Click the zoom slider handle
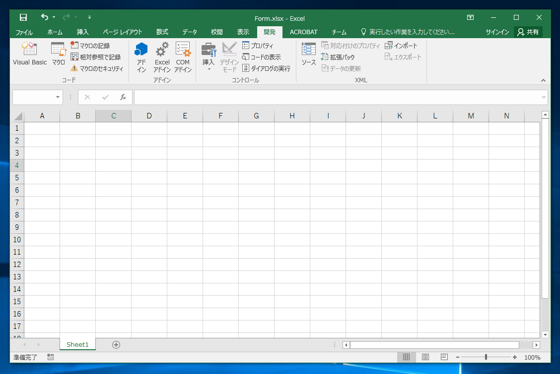 pos(486,357)
